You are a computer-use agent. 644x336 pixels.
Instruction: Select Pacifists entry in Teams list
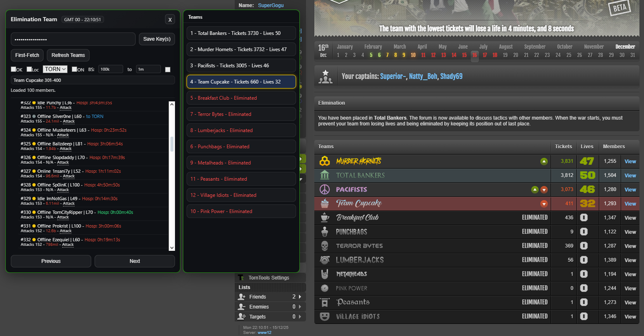(x=241, y=65)
